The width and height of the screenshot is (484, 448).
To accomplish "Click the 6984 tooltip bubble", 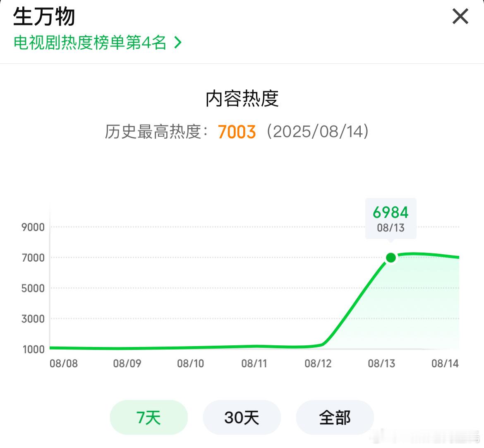I will click(391, 218).
